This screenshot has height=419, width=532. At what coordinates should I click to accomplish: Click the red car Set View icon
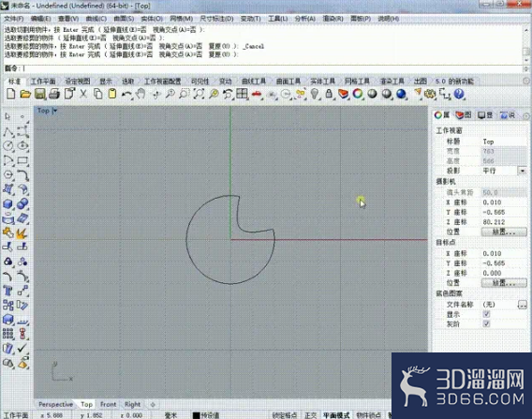pyautogui.click(x=257, y=95)
